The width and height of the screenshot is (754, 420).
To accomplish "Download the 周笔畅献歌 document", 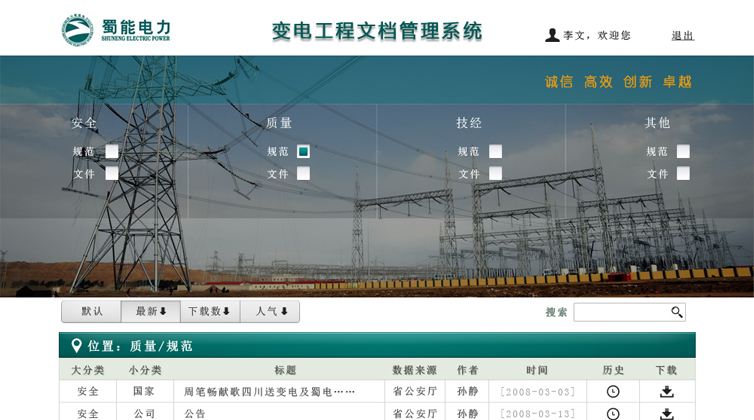I will [x=666, y=392].
